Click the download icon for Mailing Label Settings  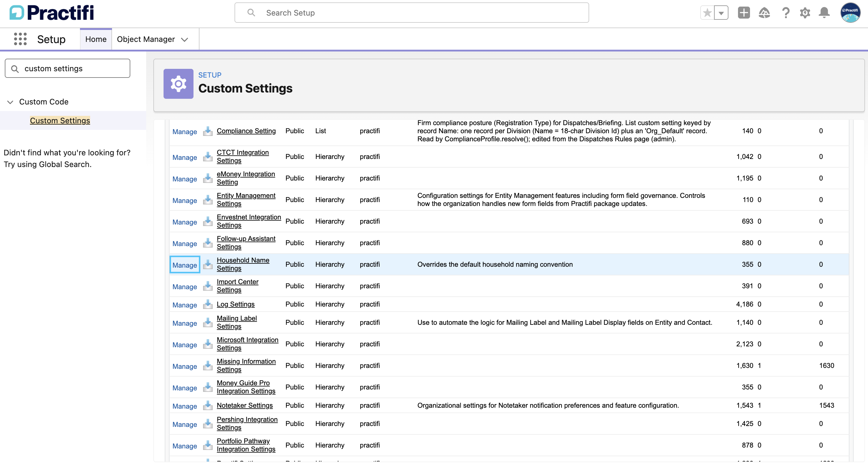click(x=208, y=322)
